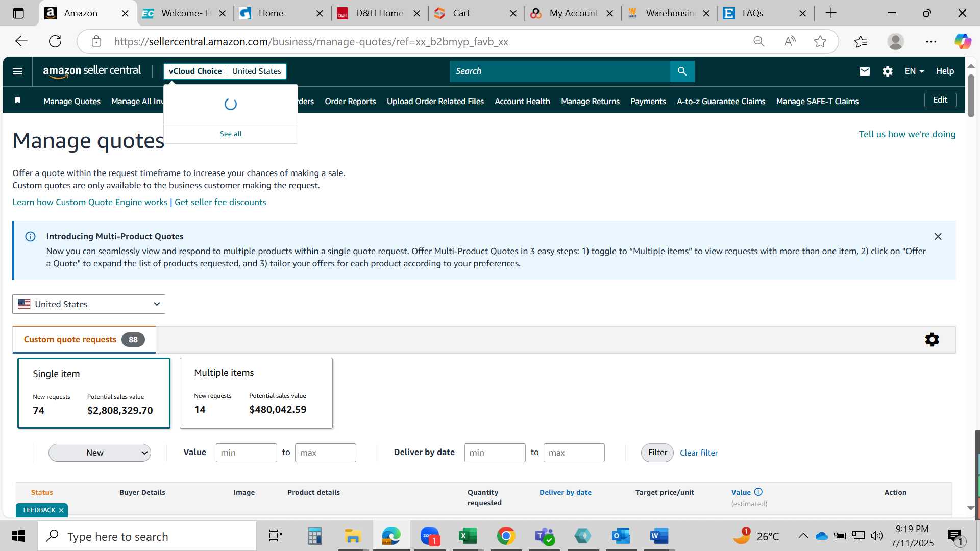Click the search magnifier button
980x551 pixels.
[682, 71]
